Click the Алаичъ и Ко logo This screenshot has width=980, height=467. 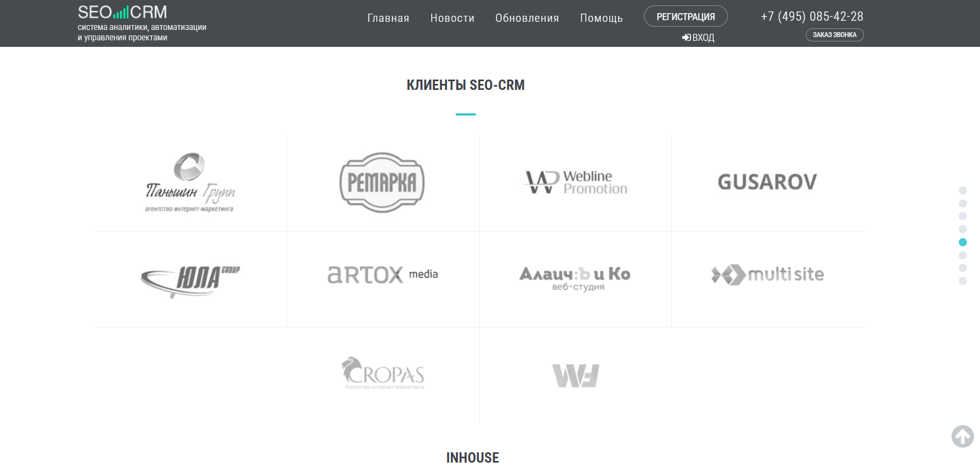[x=575, y=278]
